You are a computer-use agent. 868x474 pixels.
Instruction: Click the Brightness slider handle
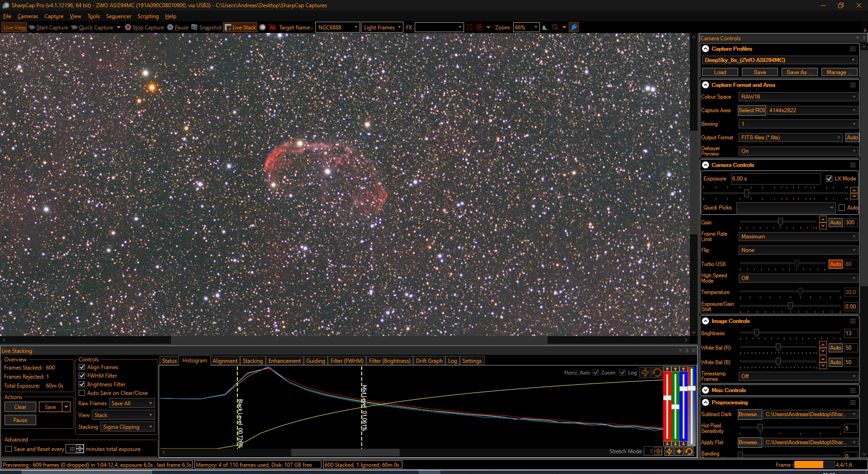point(756,333)
